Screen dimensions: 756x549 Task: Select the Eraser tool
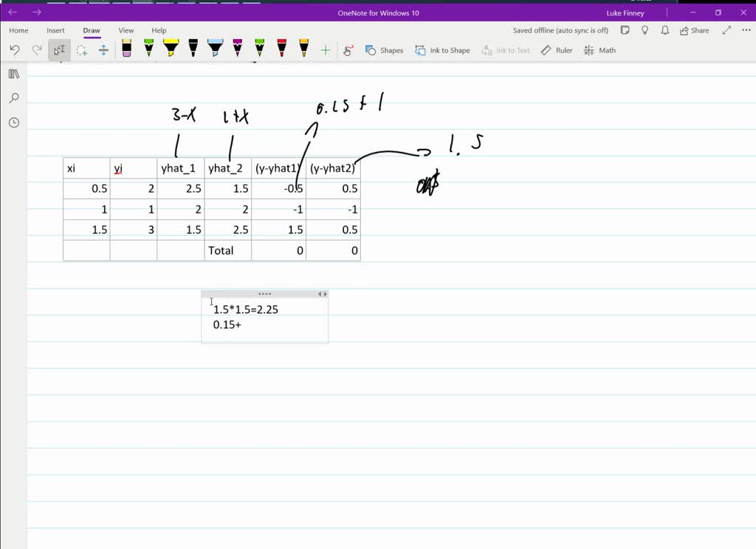(x=126, y=49)
